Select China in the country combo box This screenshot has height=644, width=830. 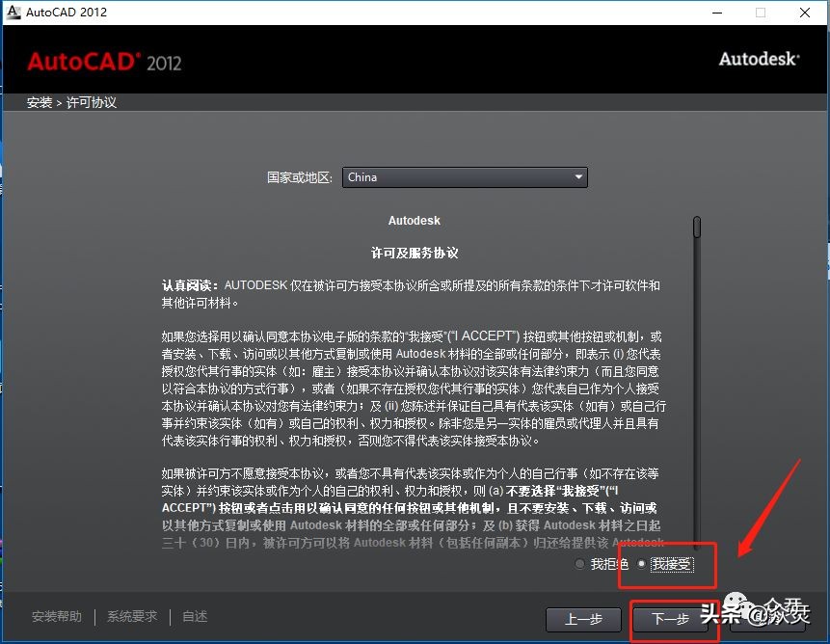click(x=465, y=177)
